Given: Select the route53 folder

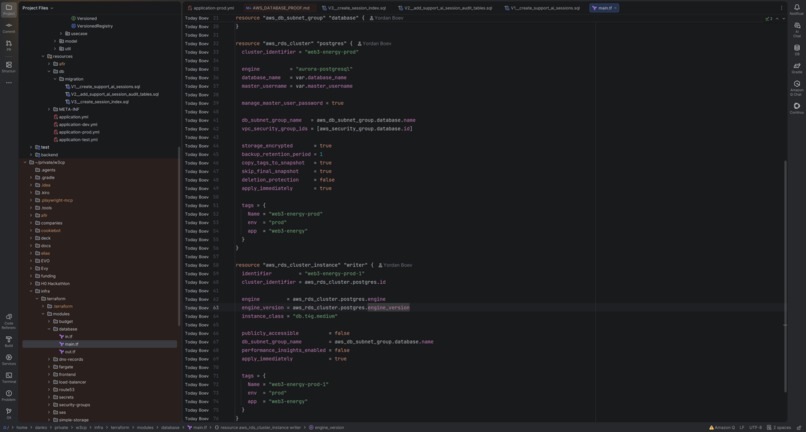Looking at the screenshot, I should (64, 390).
